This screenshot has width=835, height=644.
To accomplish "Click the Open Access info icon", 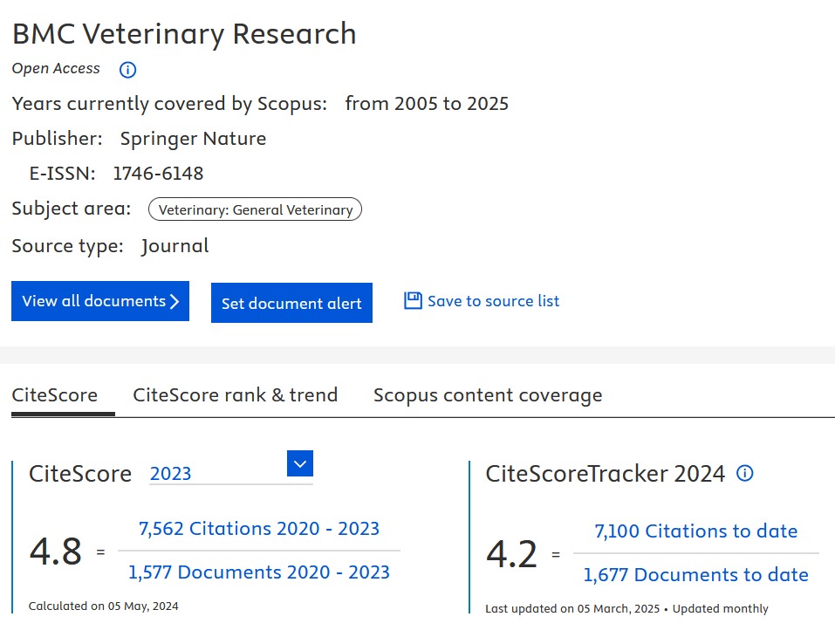I will [x=127, y=70].
